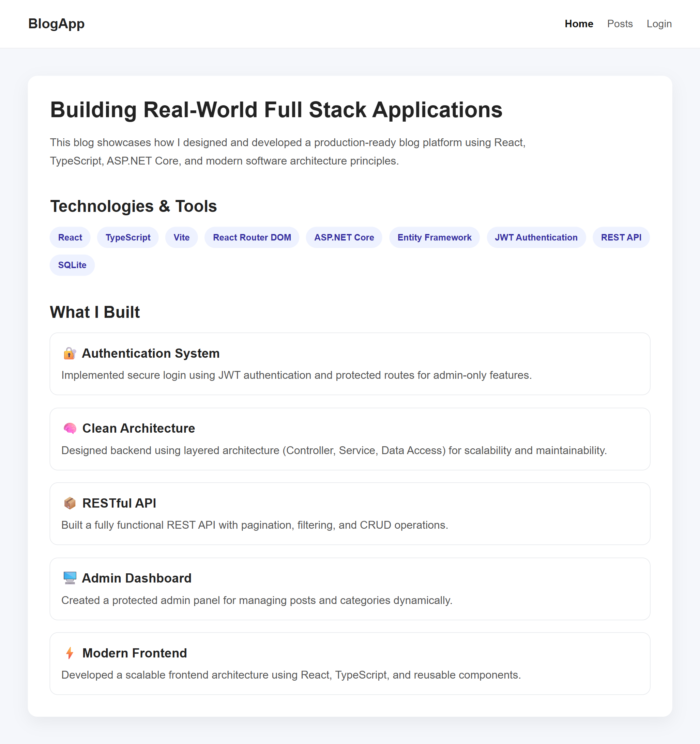Click the Building Real-World Full Stack Applications heading
This screenshot has width=700, height=744.
click(x=276, y=110)
